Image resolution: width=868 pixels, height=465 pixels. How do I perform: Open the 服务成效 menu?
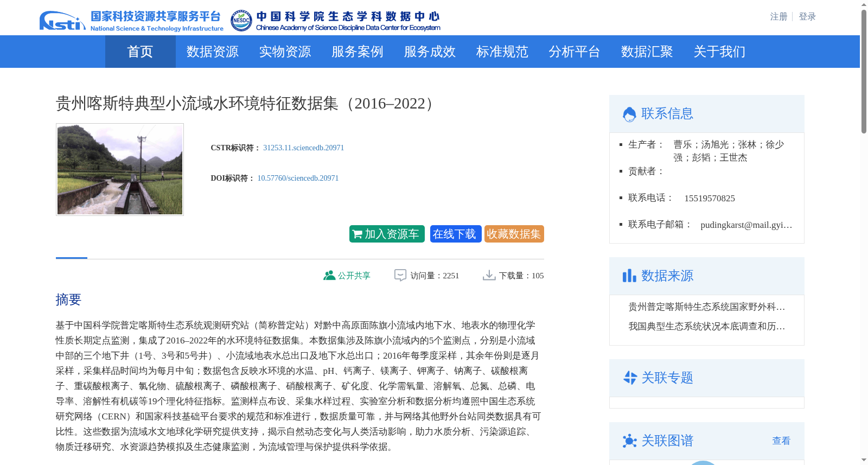pyautogui.click(x=430, y=52)
